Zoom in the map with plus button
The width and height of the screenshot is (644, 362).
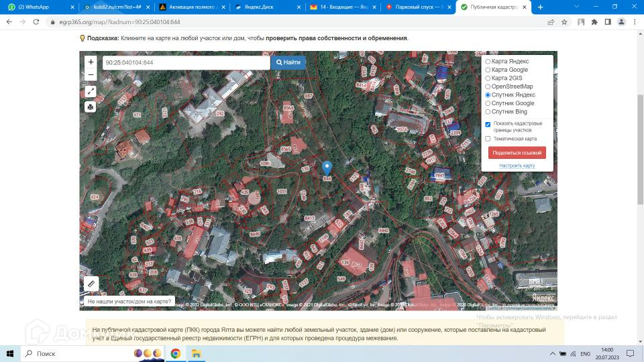tap(91, 62)
